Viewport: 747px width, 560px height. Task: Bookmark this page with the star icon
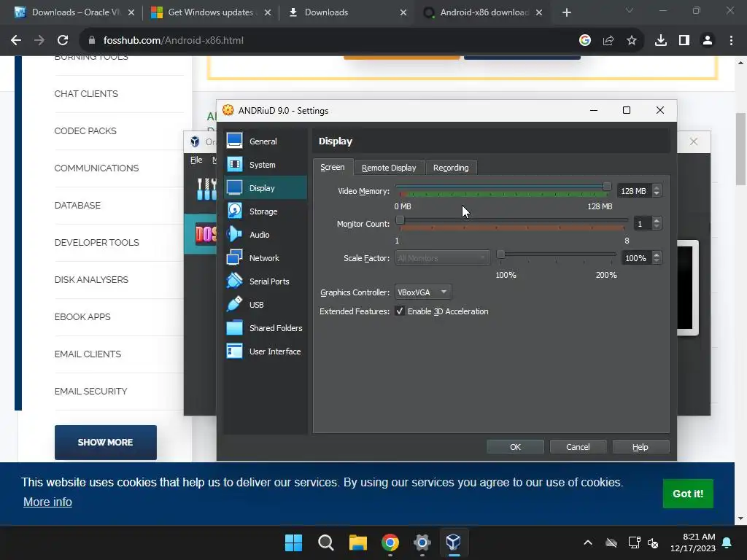coord(632,41)
